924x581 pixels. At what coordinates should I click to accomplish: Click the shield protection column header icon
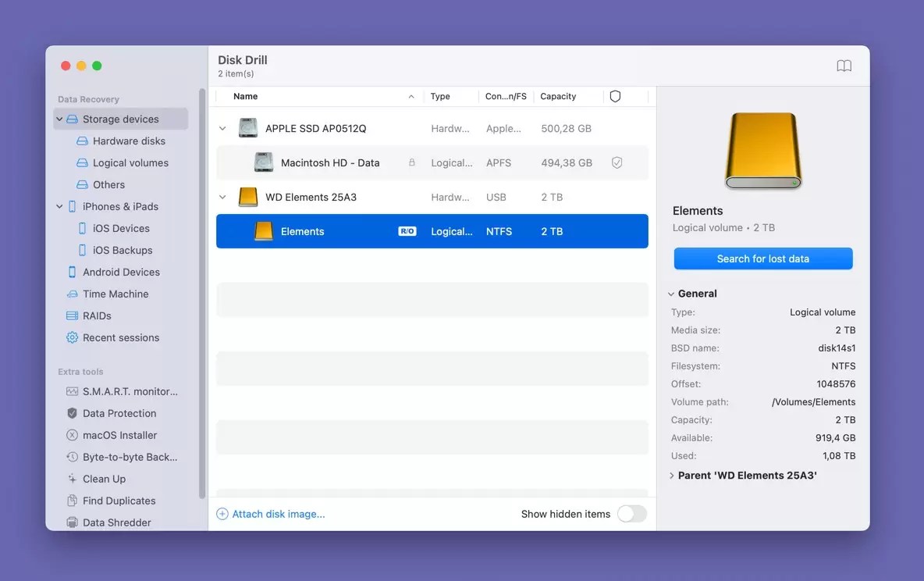point(615,96)
